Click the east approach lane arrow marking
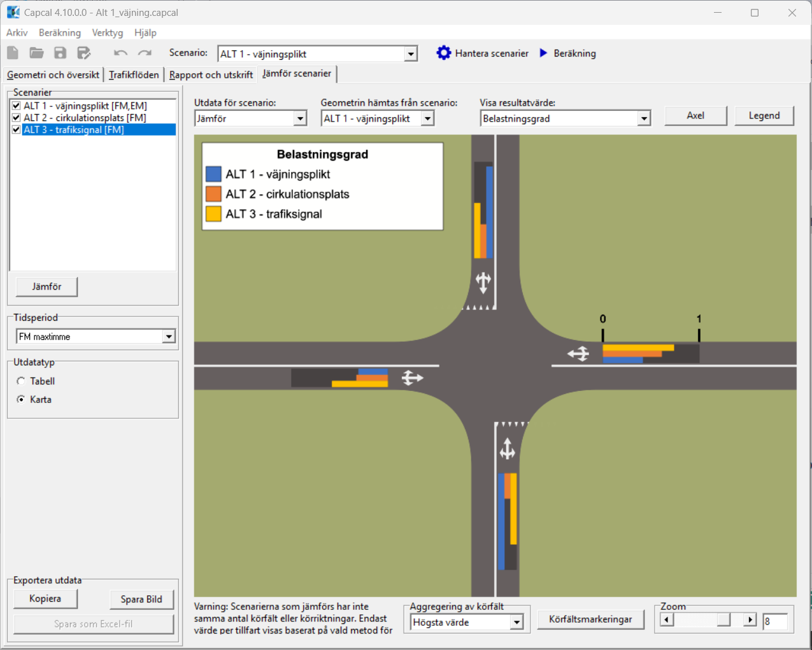 click(578, 353)
